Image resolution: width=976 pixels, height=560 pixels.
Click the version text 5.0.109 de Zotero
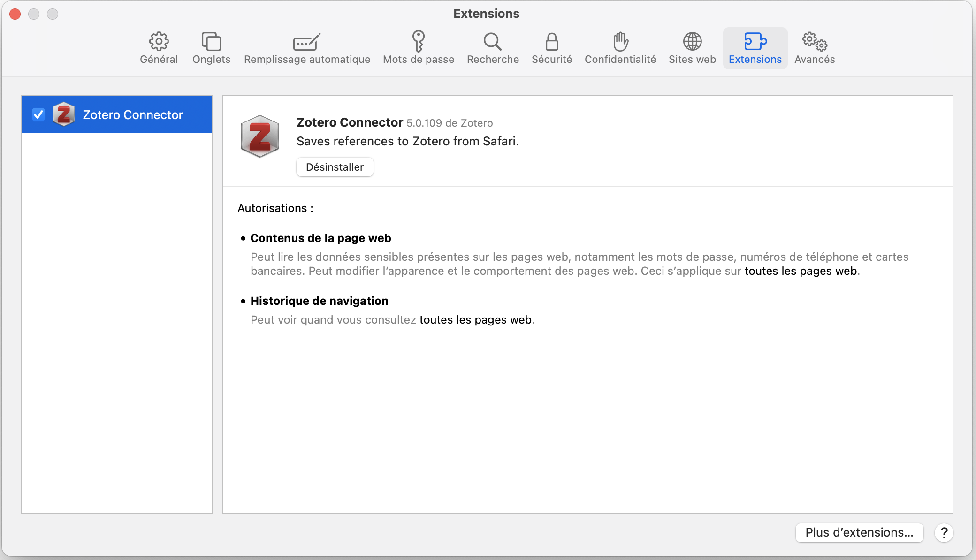click(450, 123)
